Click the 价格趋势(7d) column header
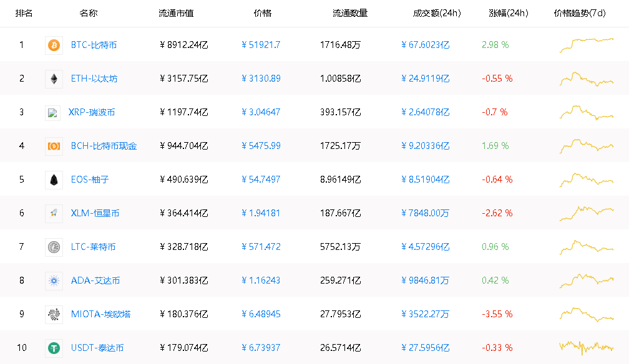This screenshot has width=629, height=364. [x=580, y=13]
